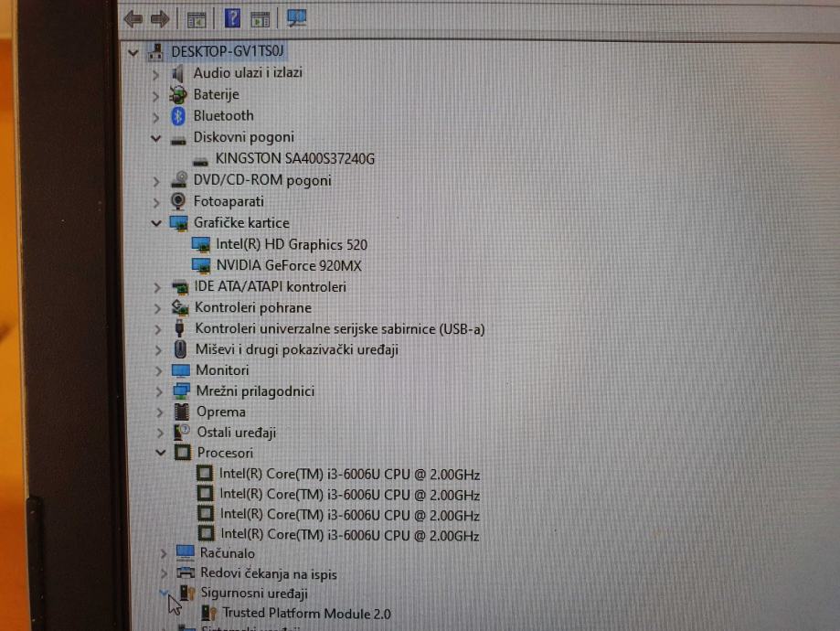Expand the Baterije category arrow

(x=156, y=96)
